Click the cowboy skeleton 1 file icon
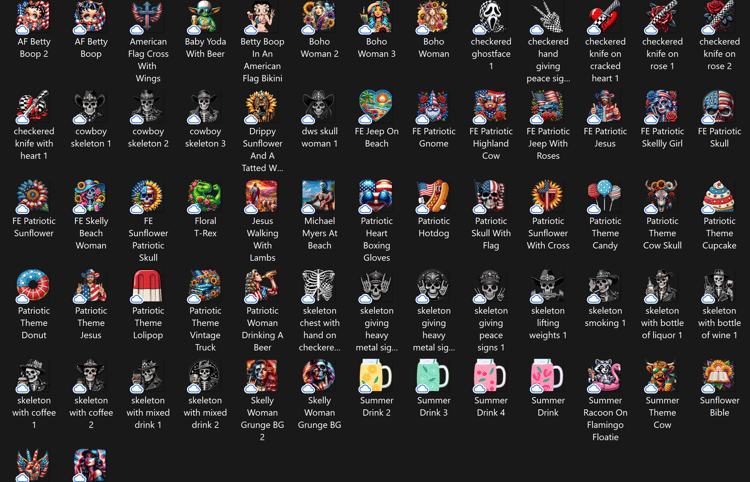Image resolution: width=750 pixels, height=482 pixels. 90,106
